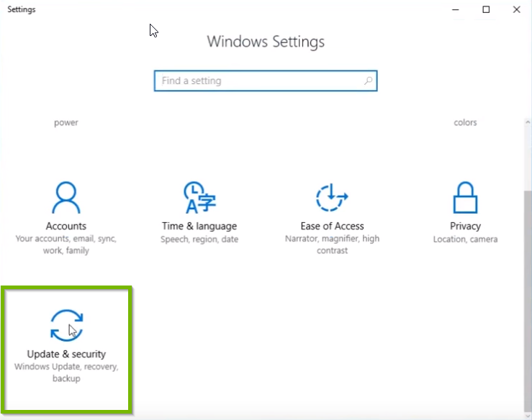
Task: Open the Privacy padlock icon
Action: coord(465,198)
